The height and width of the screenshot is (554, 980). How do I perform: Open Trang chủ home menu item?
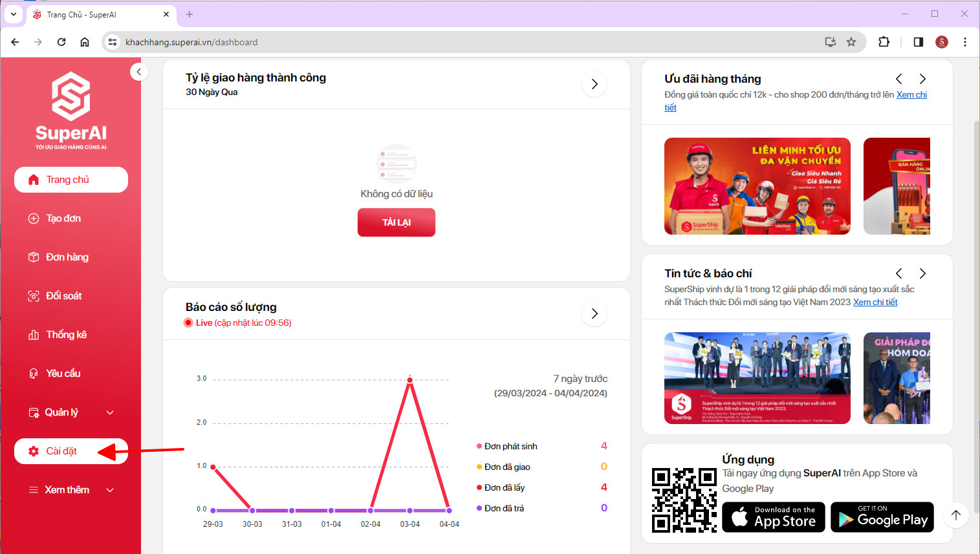tap(71, 180)
